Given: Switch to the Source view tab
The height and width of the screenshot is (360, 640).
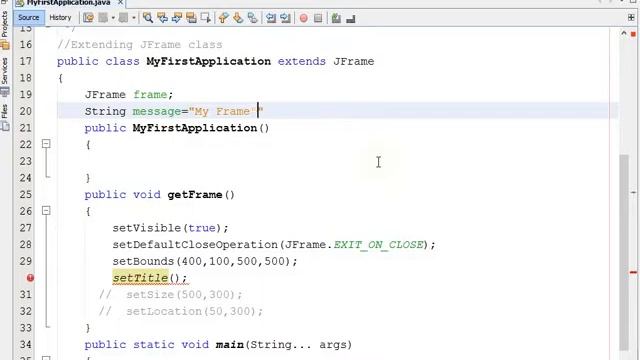Looking at the screenshot, I should click(29, 18).
